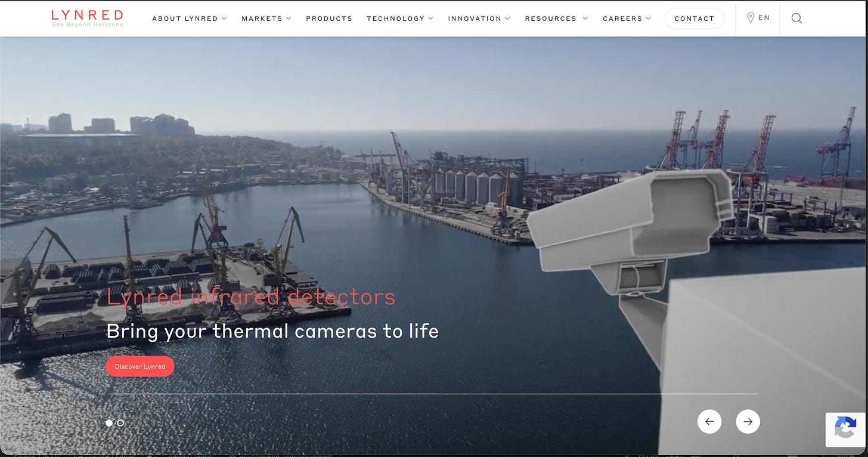Click the reCAPTCHA badge
The width and height of the screenshot is (868, 457).
(846, 430)
